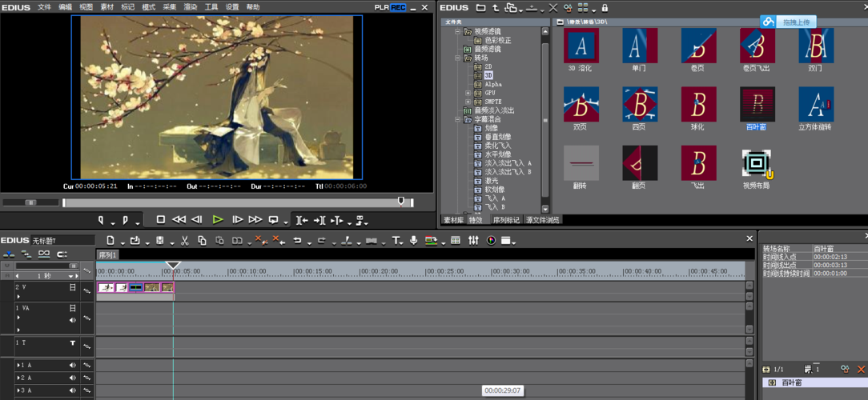Image resolution: width=868 pixels, height=400 pixels.
Task: Click the Stop button in the player
Action: [x=160, y=220]
